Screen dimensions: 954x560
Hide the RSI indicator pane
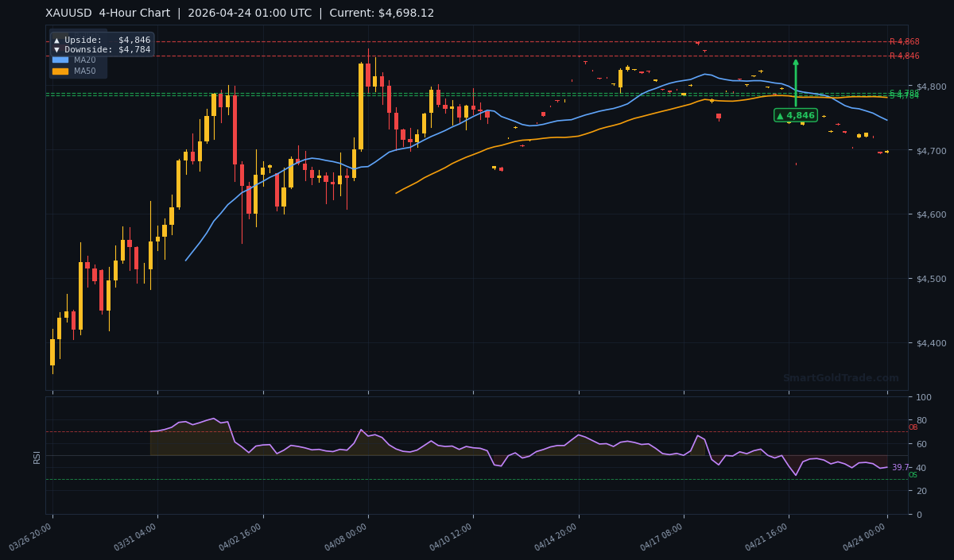click(x=37, y=457)
